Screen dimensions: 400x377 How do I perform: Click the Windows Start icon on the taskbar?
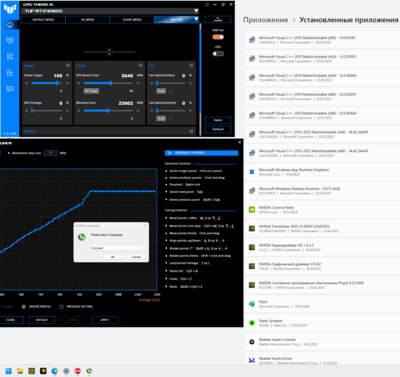point(9,371)
